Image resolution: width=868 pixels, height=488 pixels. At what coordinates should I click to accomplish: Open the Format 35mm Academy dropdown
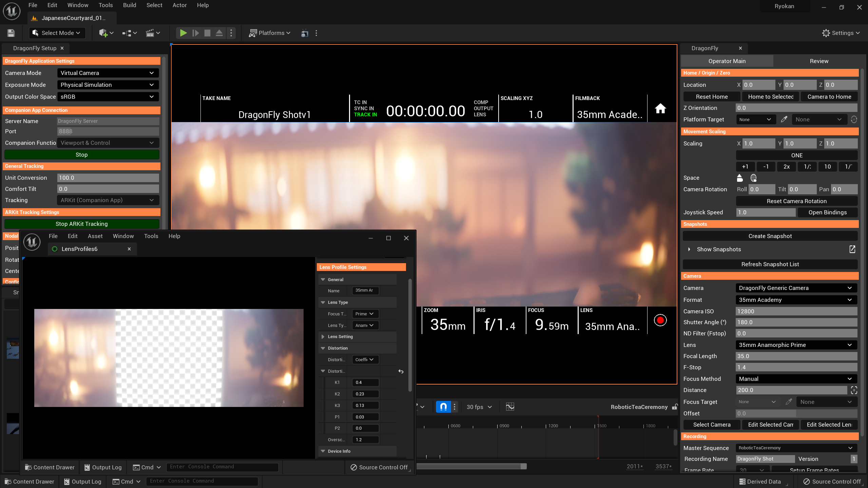796,300
